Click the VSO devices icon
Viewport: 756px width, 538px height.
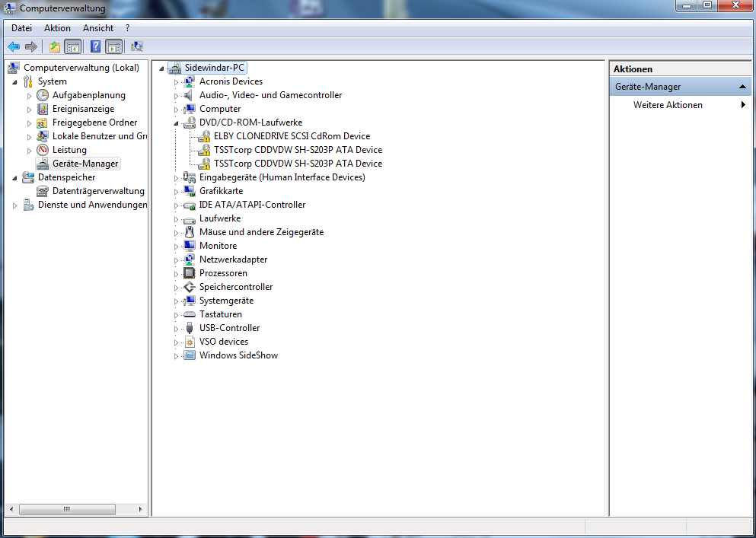[x=190, y=342]
